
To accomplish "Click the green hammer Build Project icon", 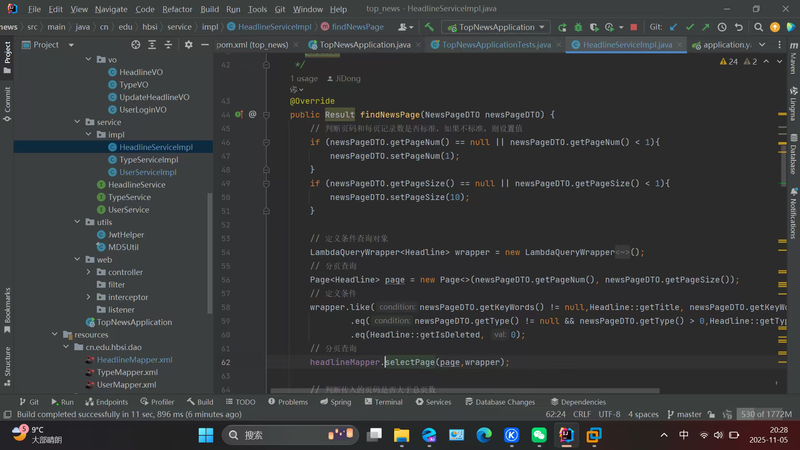I will 431,27.
